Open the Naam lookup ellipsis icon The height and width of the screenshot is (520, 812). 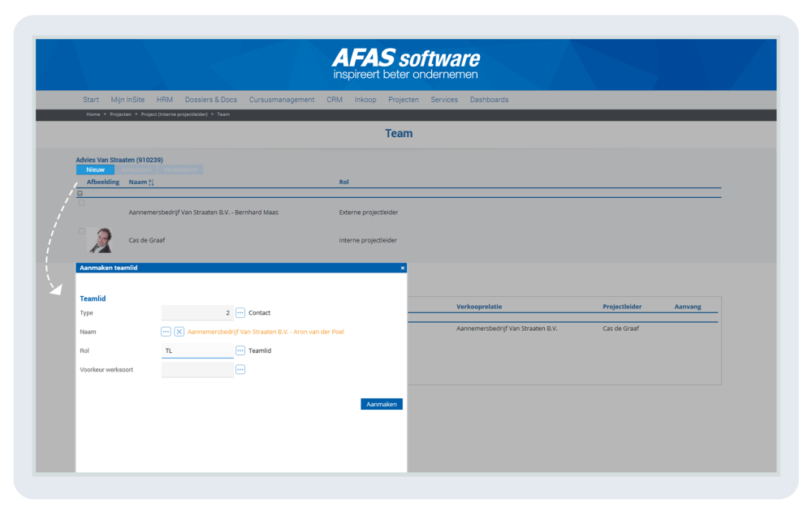tap(166, 332)
